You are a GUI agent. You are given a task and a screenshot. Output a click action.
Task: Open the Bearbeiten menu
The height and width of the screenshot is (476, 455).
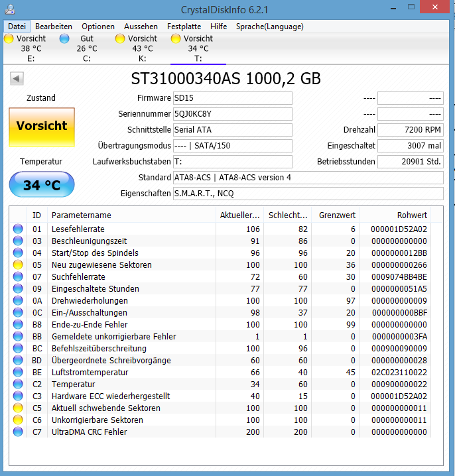click(54, 27)
